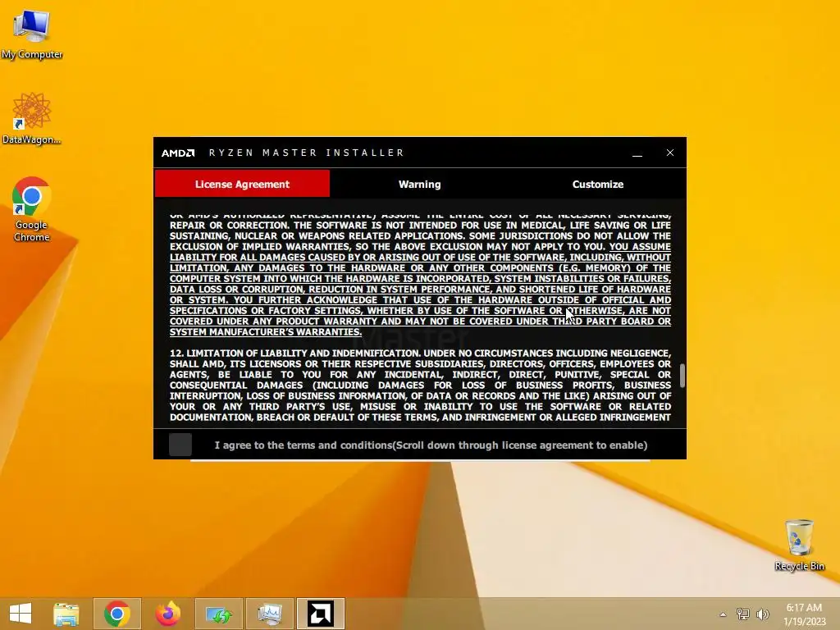Select the Recycle Bin desktop icon
The width and height of the screenshot is (840, 630).
(x=799, y=545)
